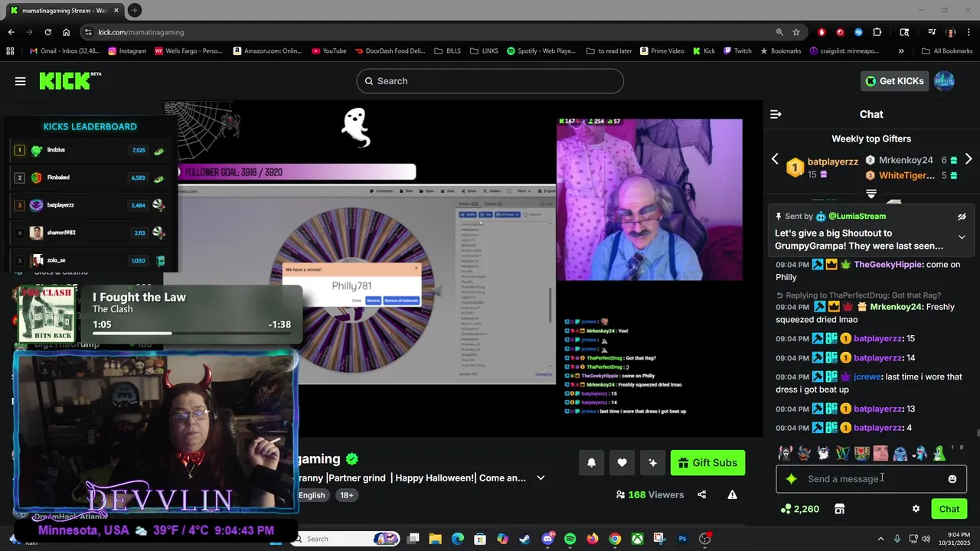Click the 168 Viewers count
Image resolution: width=980 pixels, height=551 pixels.
click(x=649, y=495)
